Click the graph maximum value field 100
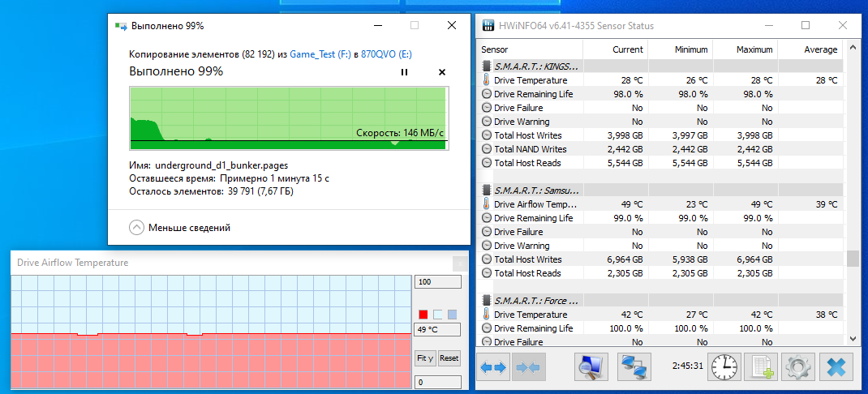868x394 pixels. click(438, 282)
